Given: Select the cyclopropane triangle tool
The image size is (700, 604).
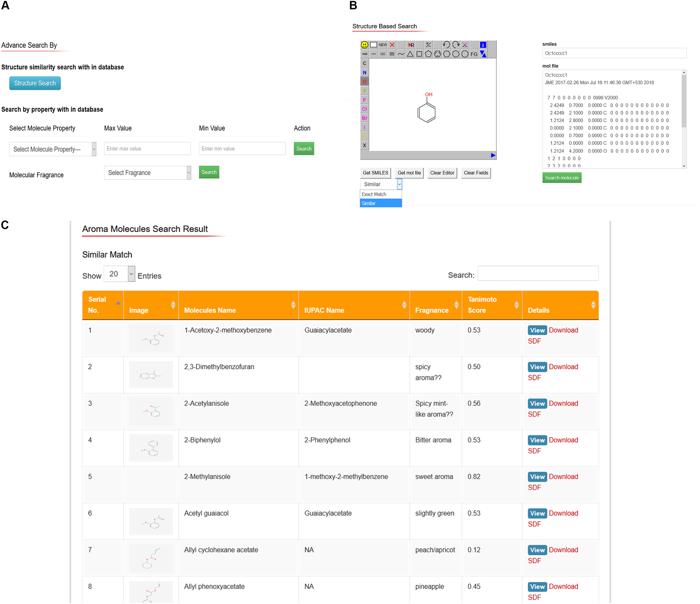Looking at the screenshot, I should (x=410, y=54).
